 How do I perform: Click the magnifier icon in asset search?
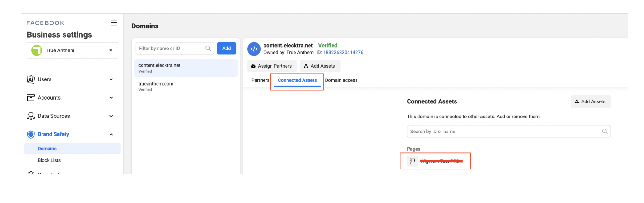pyautogui.click(x=605, y=132)
